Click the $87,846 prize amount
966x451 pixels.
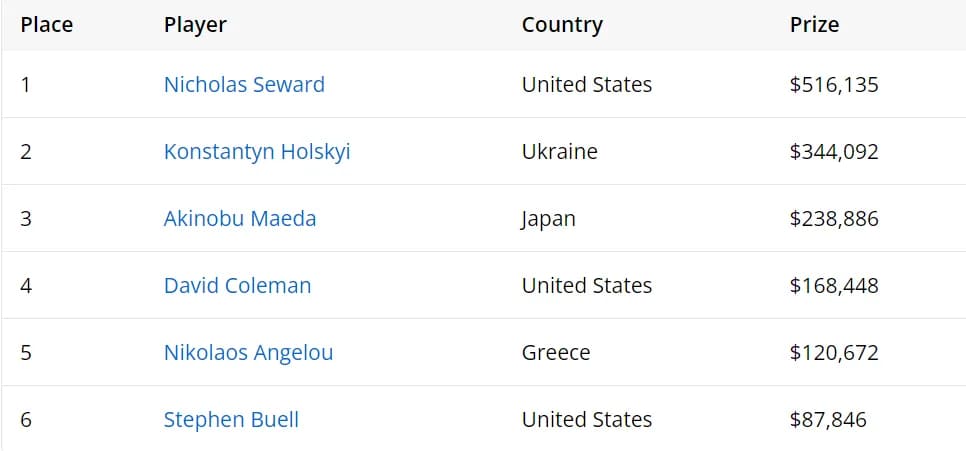coord(828,419)
